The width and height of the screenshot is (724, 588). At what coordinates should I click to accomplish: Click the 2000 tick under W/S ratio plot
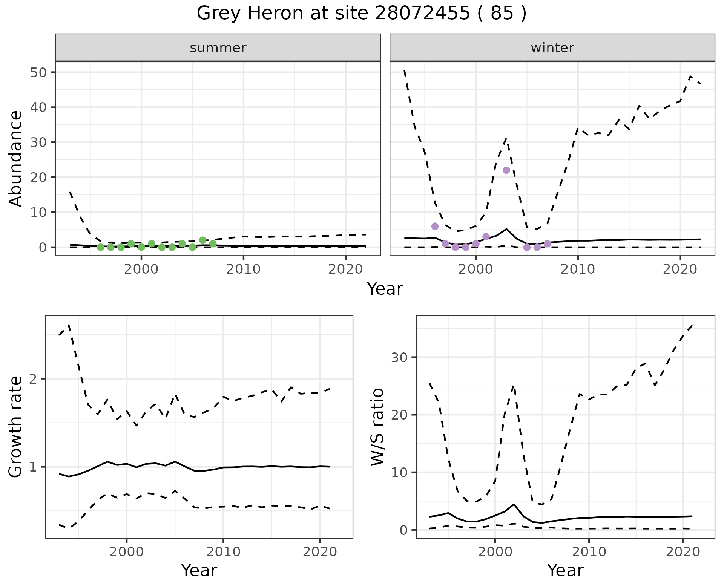tap(495, 552)
